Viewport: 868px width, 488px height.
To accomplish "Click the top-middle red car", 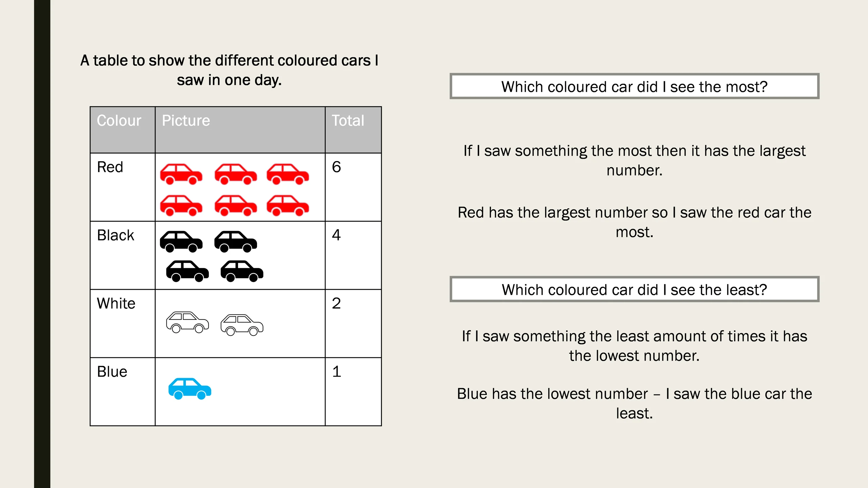I will coord(236,174).
